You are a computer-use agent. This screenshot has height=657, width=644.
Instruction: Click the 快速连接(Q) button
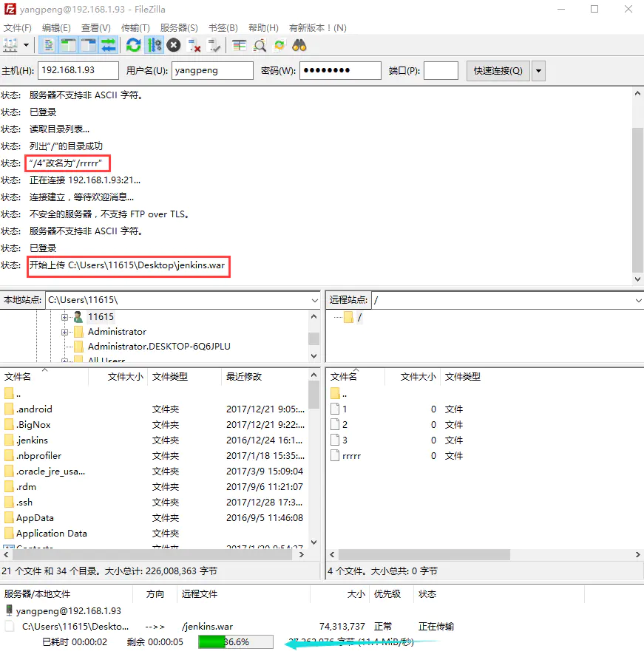pyautogui.click(x=498, y=71)
